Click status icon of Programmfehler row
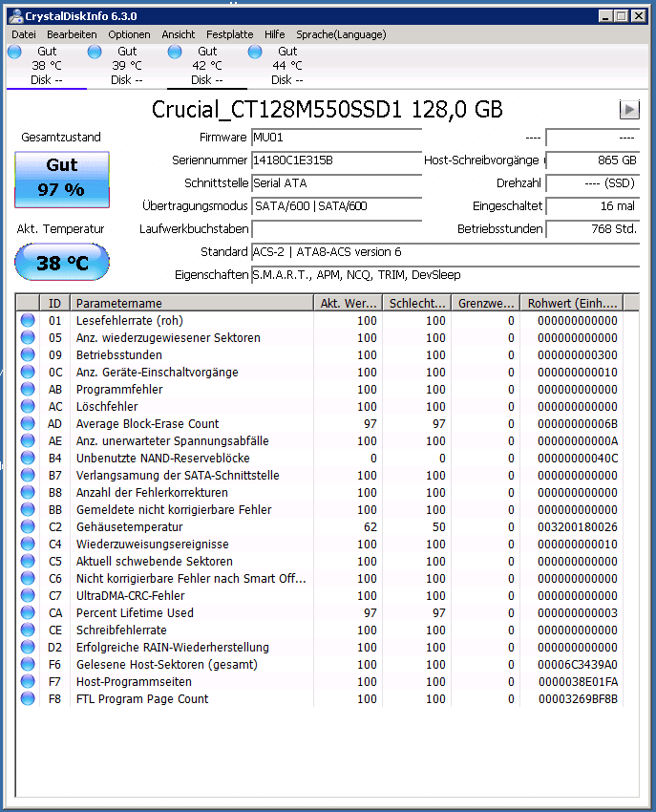656x812 pixels. click(x=28, y=389)
